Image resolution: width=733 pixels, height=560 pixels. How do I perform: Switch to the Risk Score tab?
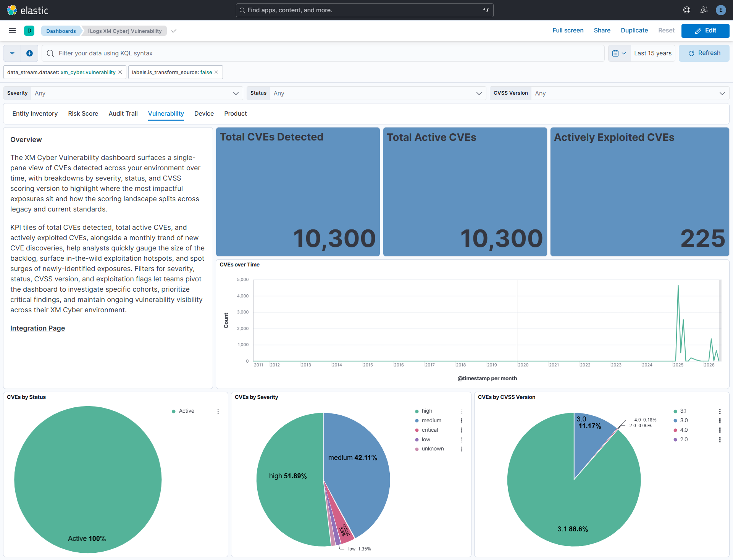click(x=83, y=113)
